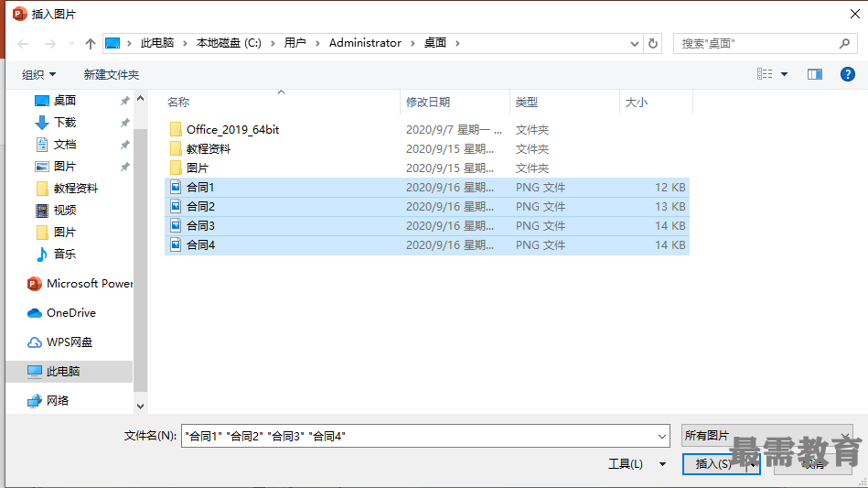This screenshot has width=868, height=488.
Task: Close the 插入图片 dialog
Action: coord(854,14)
